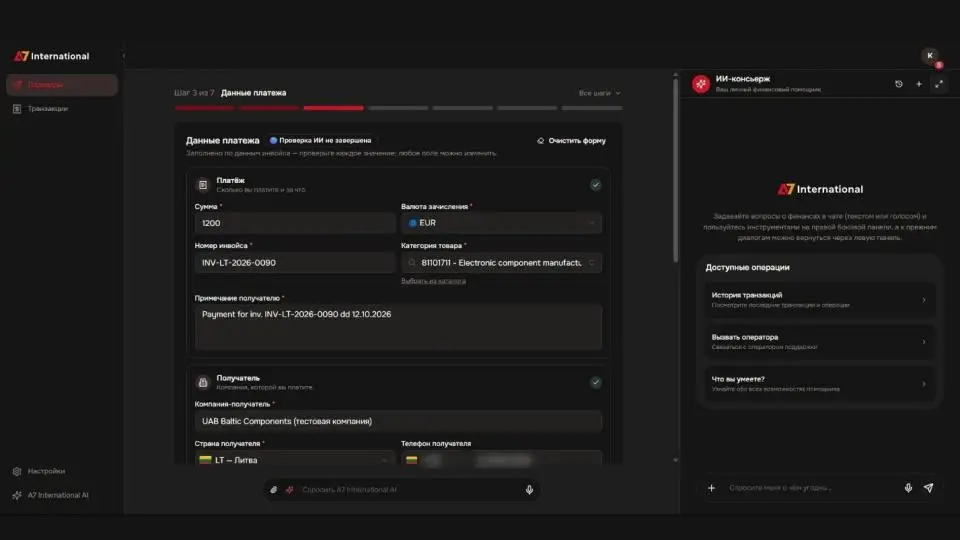Click Очистить форму button

click(571, 140)
